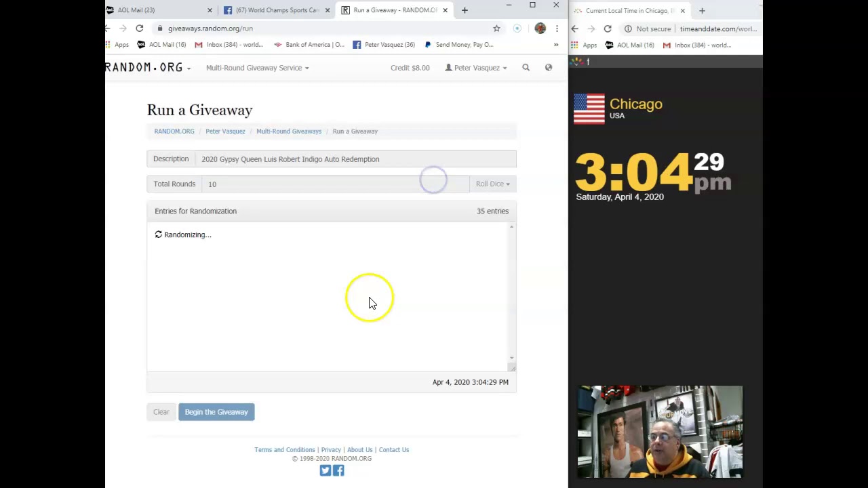
Task: Go to RANDOM.ORG breadcrumb link
Action: click(174, 131)
